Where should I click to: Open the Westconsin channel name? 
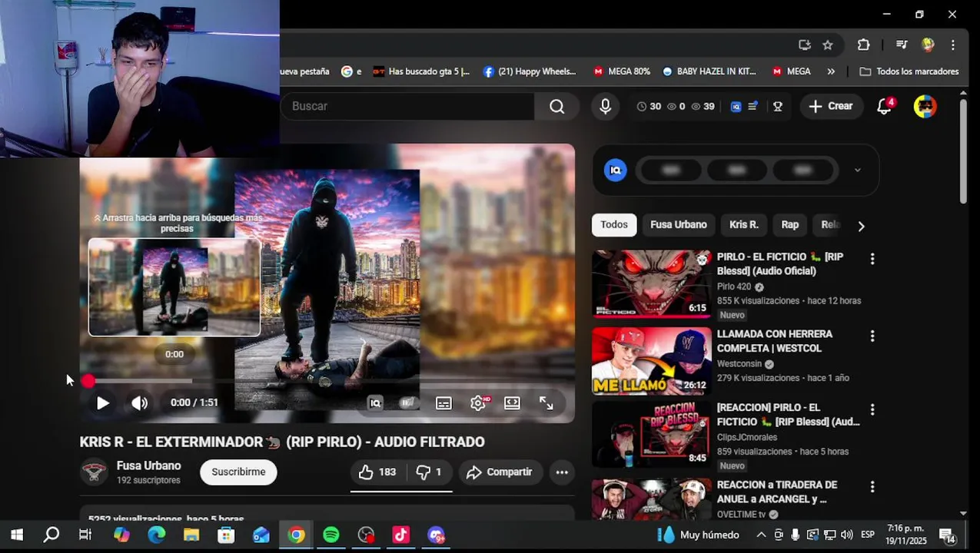pyautogui.click(x=739, y=364)
